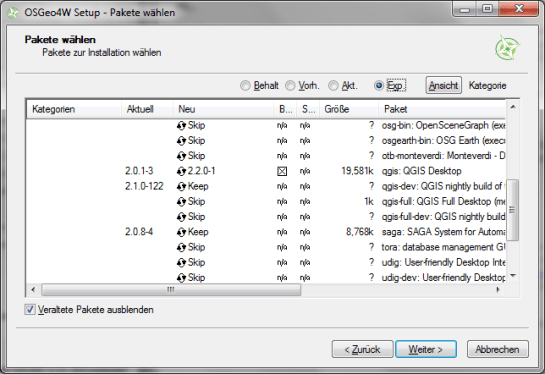Click horizontal scrollbar left arrow
The image size is (545, 374).
(x=33, y=290)
